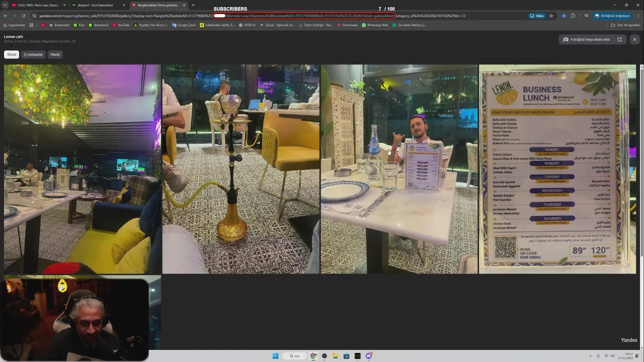644x362 pixels.
Task: Open File Explorer from the taskbar
Action: point(335,356)
